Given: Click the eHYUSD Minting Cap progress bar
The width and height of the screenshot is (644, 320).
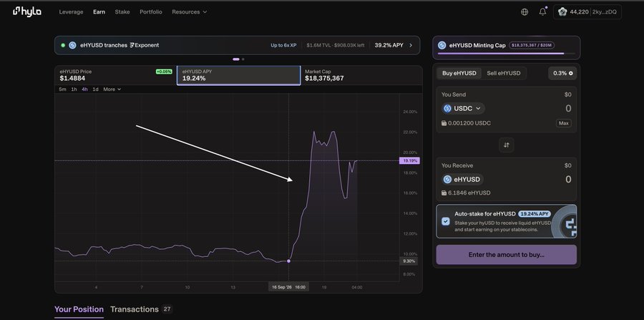Looking at the screenshot, I should tap(506, 54).
